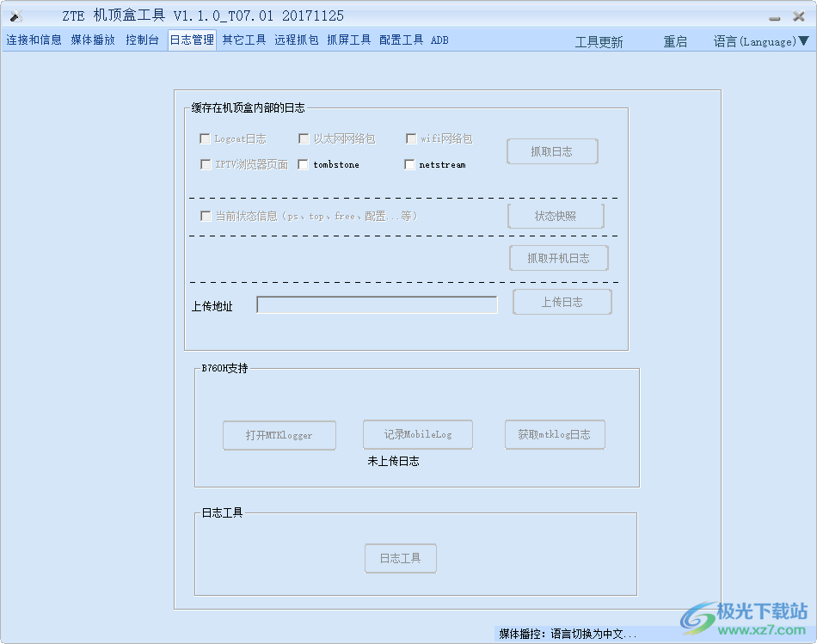Tick the wifi网络包 checkbox

click(411, 138)
